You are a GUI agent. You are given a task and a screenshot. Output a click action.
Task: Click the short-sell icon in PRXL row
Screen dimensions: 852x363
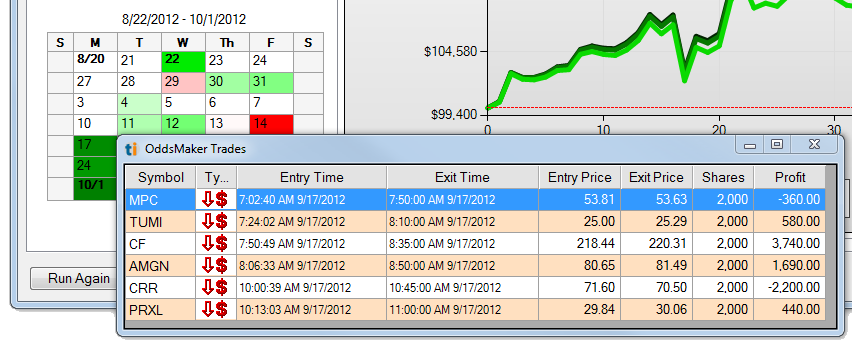[215, 310]
